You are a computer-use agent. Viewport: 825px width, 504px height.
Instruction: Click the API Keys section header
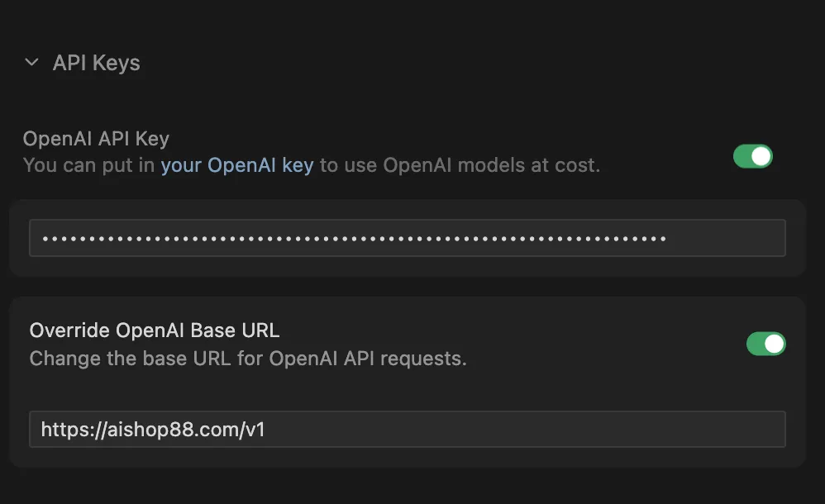pos(97,62)
